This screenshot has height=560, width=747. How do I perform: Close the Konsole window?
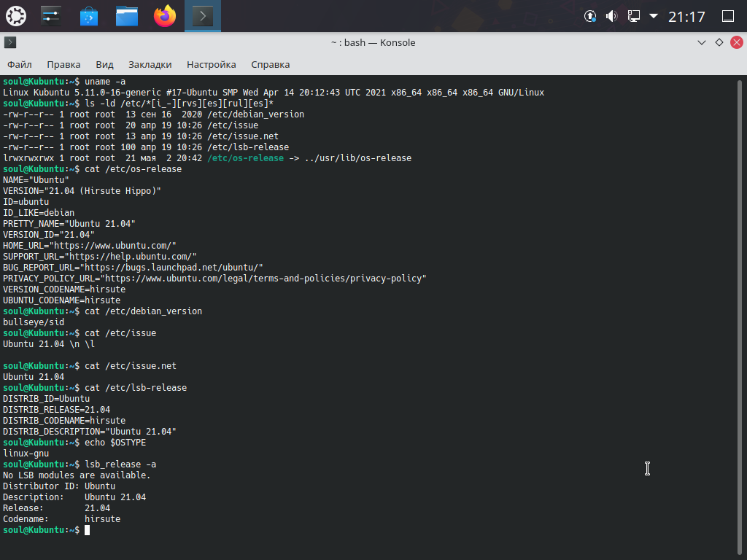(x=737, y=42)
